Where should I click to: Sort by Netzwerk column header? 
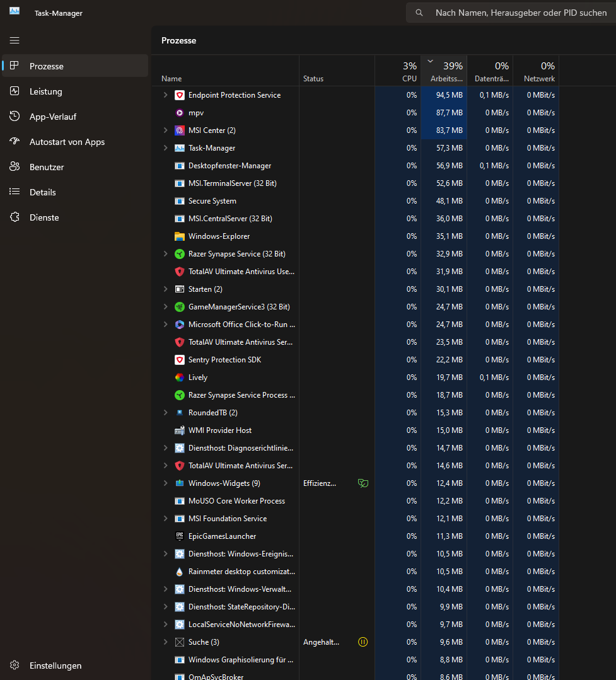coord(536,71)
